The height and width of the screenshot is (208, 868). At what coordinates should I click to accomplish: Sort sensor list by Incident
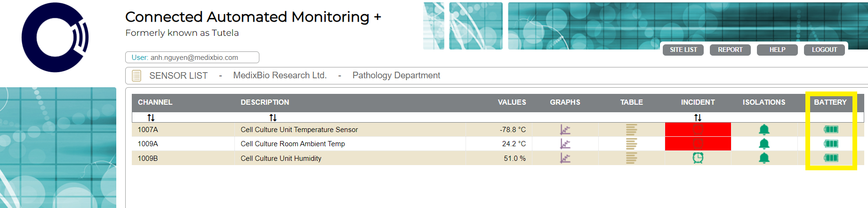tap(698, 117)
